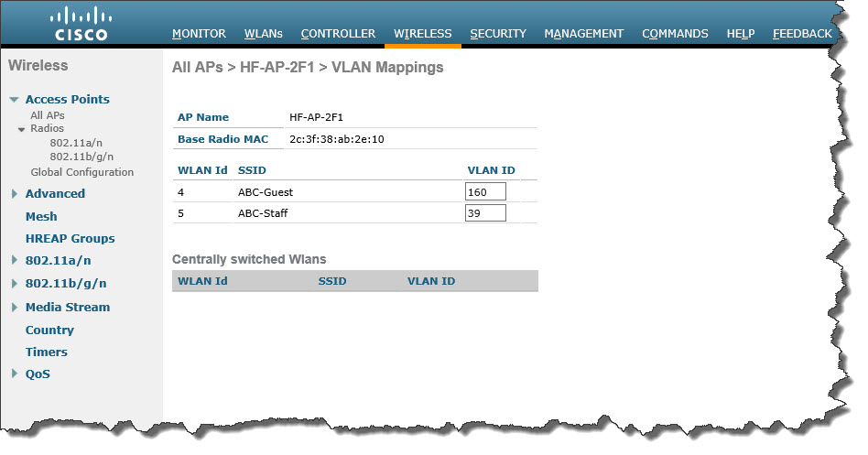This screenshot has width=868, height=455.
Task: Expand the Media Stream section arrow
Action: (x=15, y=308)
